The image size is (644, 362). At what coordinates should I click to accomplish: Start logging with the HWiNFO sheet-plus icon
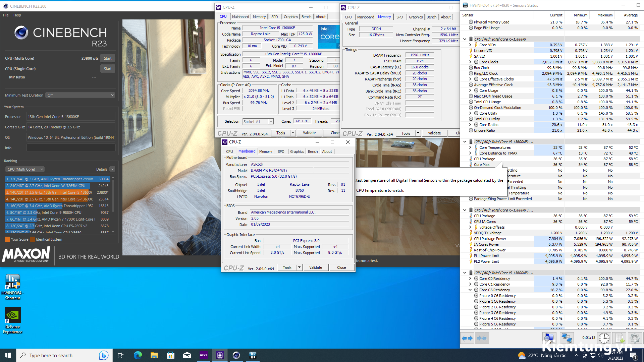tap(620, 338)
